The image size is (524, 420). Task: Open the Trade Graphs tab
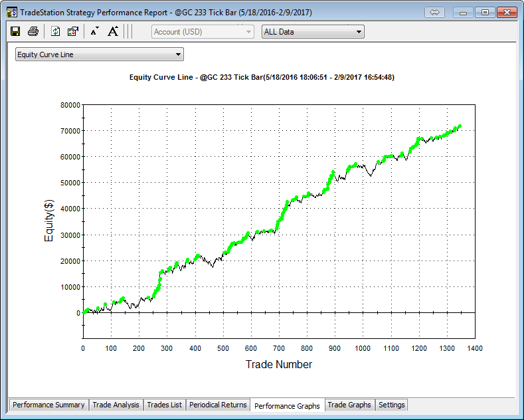point(349,405)
